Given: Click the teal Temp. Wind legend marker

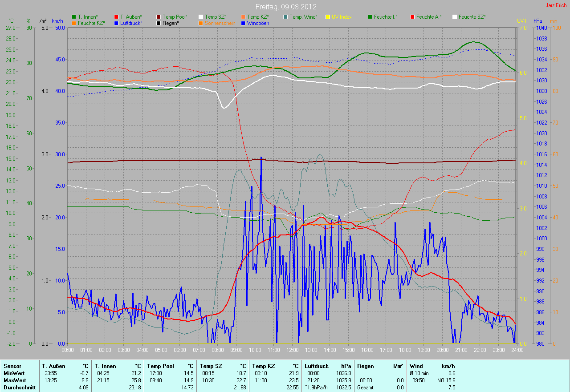Looking at the screenshot, I should [x=285, y=17].
